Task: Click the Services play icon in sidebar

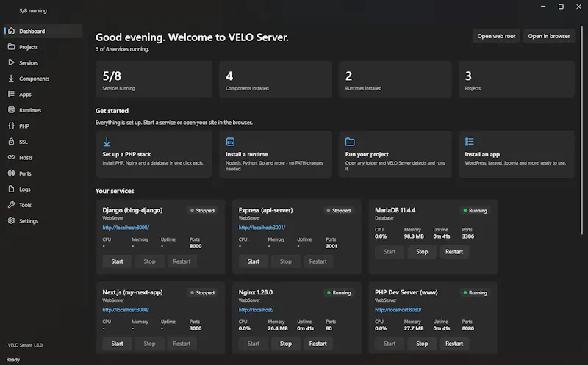Action: click(11, 62)
